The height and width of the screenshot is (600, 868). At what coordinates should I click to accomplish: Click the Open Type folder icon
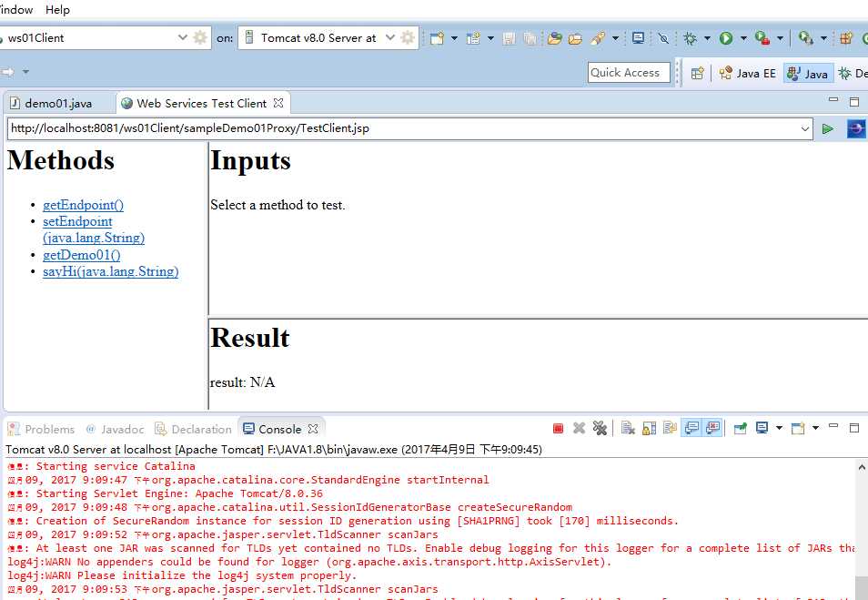tap(554, 38)
